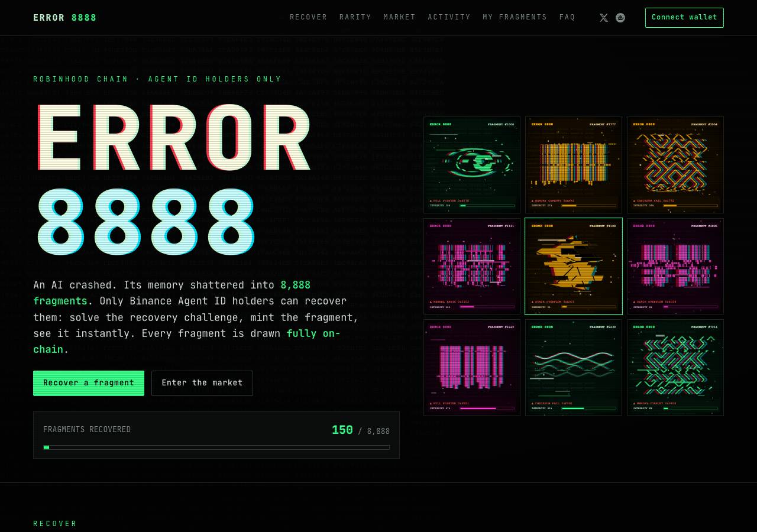Click the Enter the market button
757x532 pixels.
click(x=202, y=383)
